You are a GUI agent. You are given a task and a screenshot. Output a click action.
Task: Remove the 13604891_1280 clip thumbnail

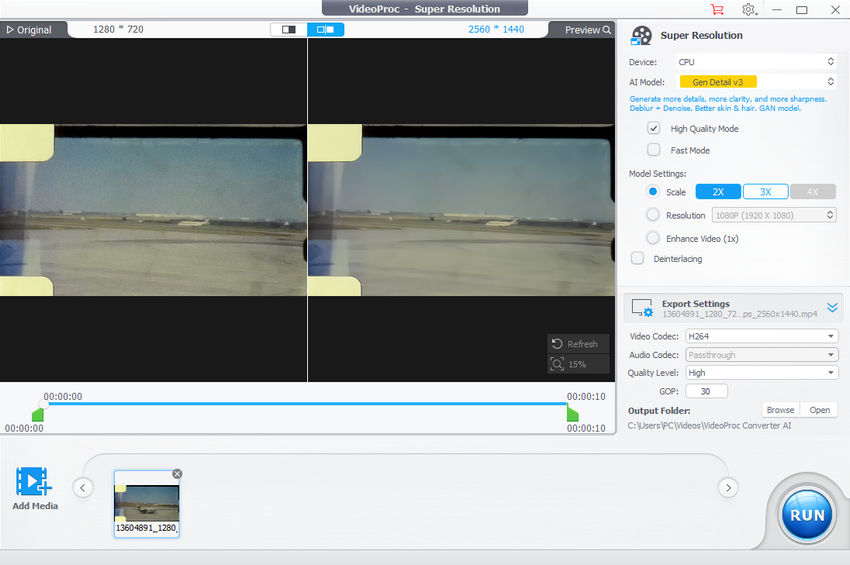[177, 474]
